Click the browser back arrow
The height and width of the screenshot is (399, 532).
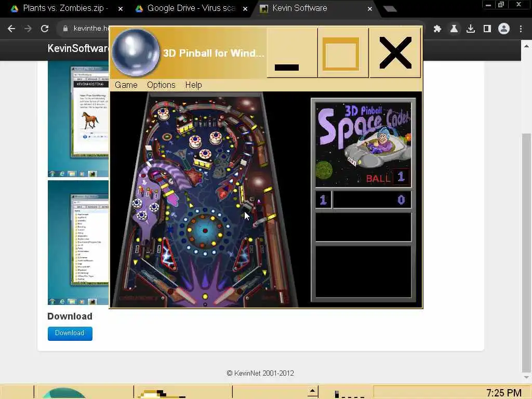tap(11, 29)
